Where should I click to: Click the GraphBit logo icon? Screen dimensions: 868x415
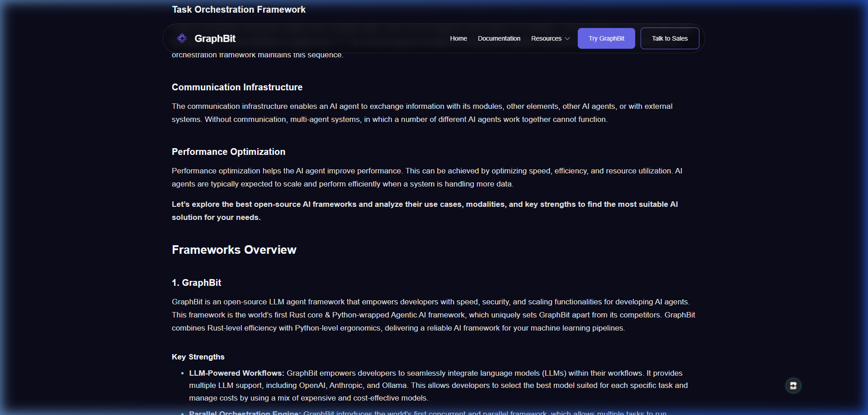182,38
